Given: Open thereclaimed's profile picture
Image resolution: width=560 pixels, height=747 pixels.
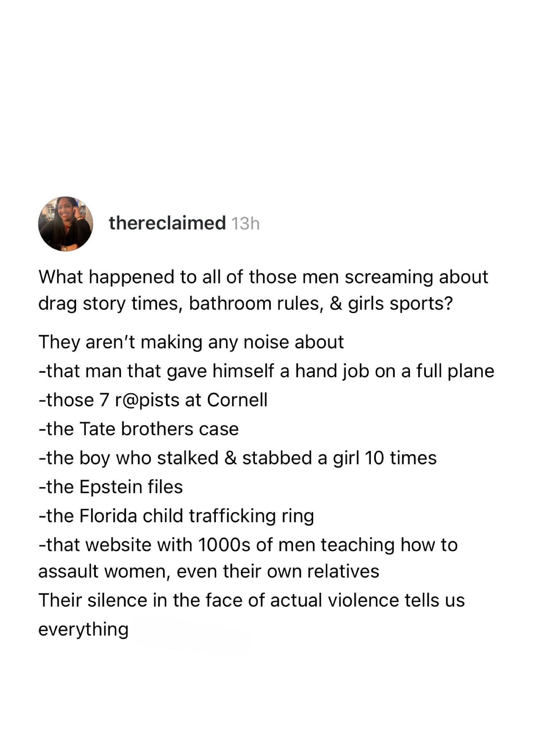Looking at the screenshot, I should [x=66, y=224].
